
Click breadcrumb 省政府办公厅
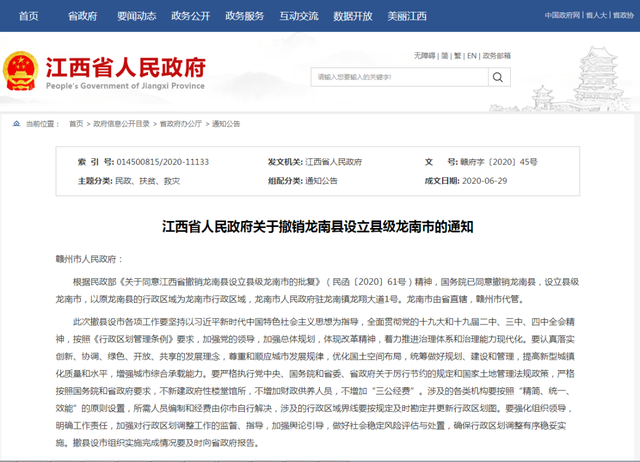(180, 124)
